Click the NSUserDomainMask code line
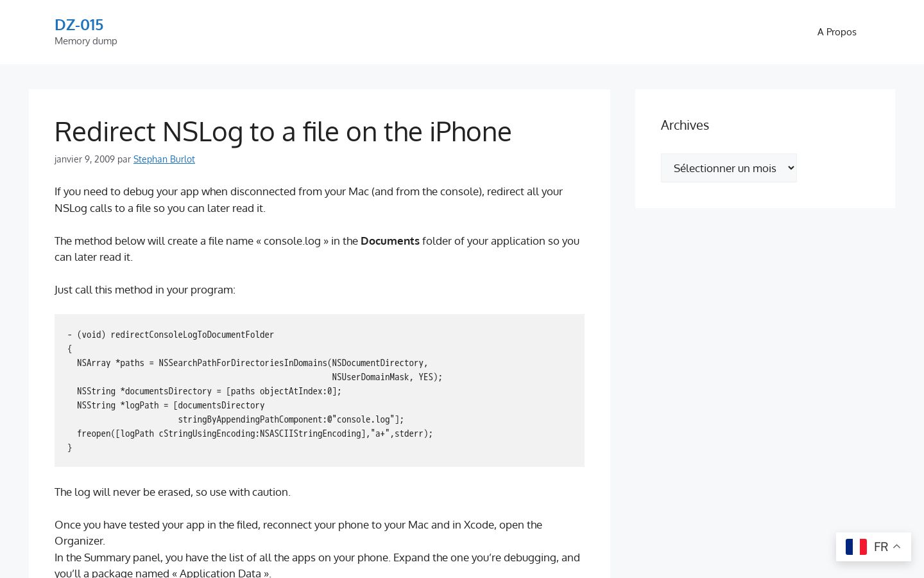Viewport: 924px width, 578px height. [387, 377]
